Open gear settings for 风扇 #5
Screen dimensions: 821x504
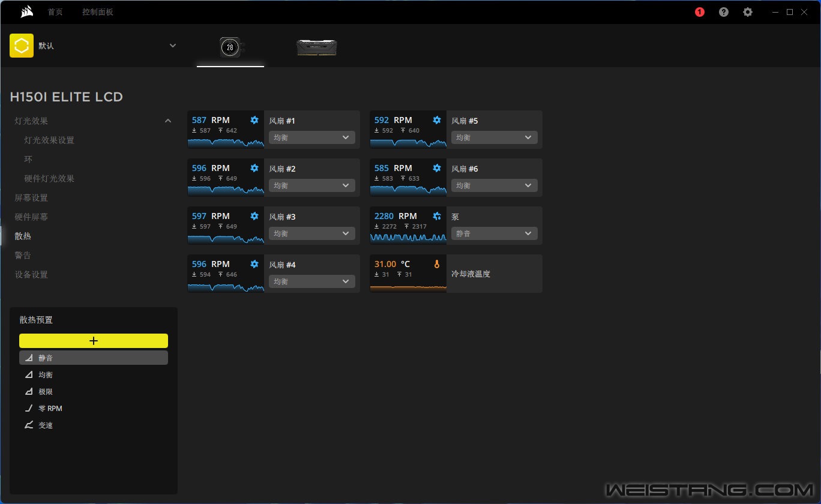437,120
